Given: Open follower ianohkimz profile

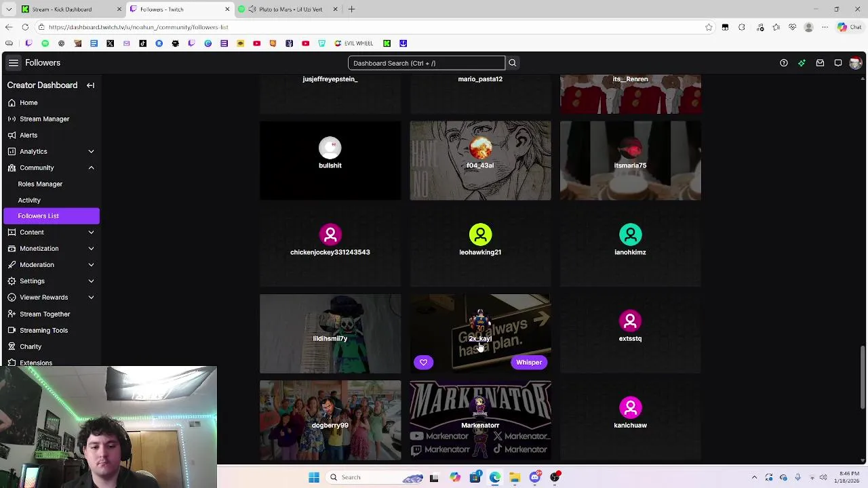Looking at the screenshot, I should [631, 247].
